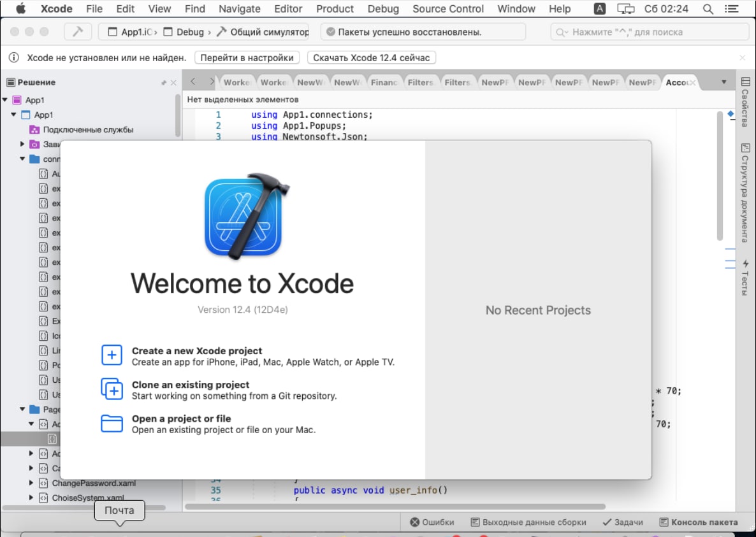The height and width of the screenshot is (537, 756).
Task: Open the Source Control menu
Action: (x=448, y=9)
